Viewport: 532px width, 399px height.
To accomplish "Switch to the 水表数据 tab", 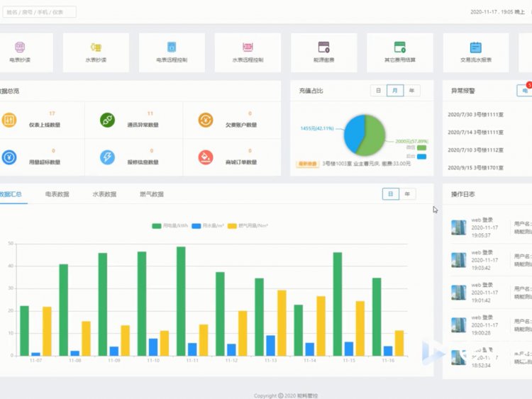I will (x=104, y=194).
